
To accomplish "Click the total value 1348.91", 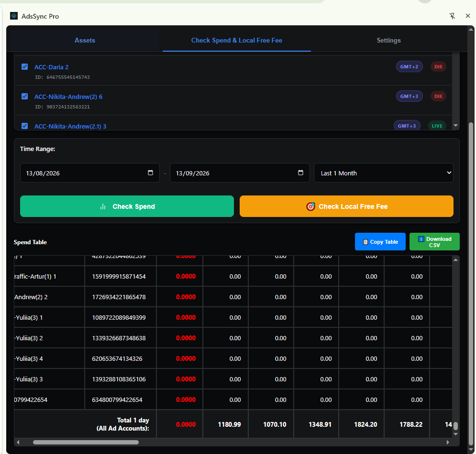I will [320, 424].
